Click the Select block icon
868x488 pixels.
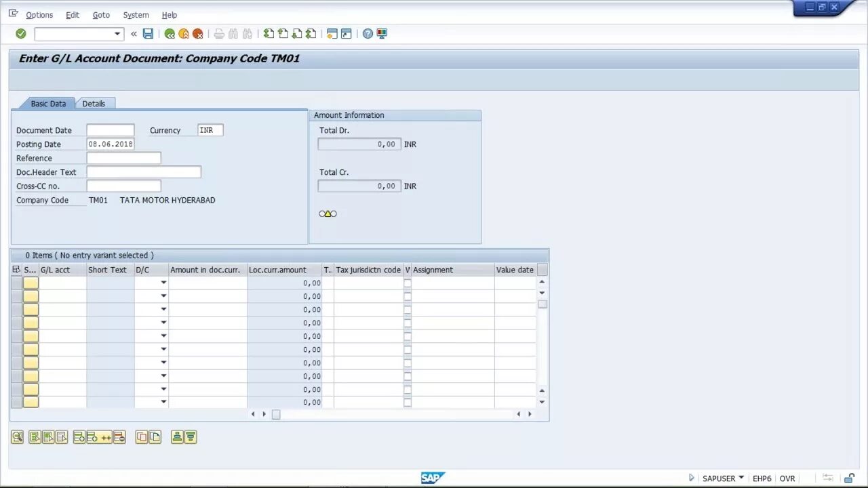pos(48,437)
